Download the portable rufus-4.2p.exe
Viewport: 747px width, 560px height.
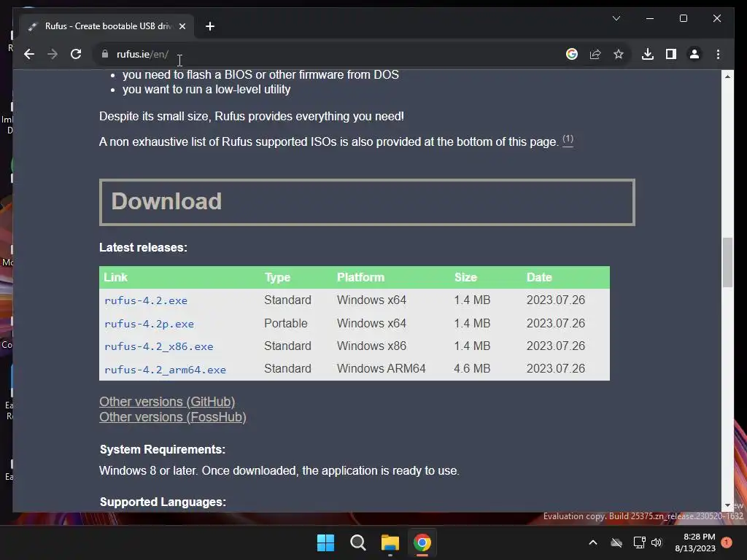tap(149, 324)
